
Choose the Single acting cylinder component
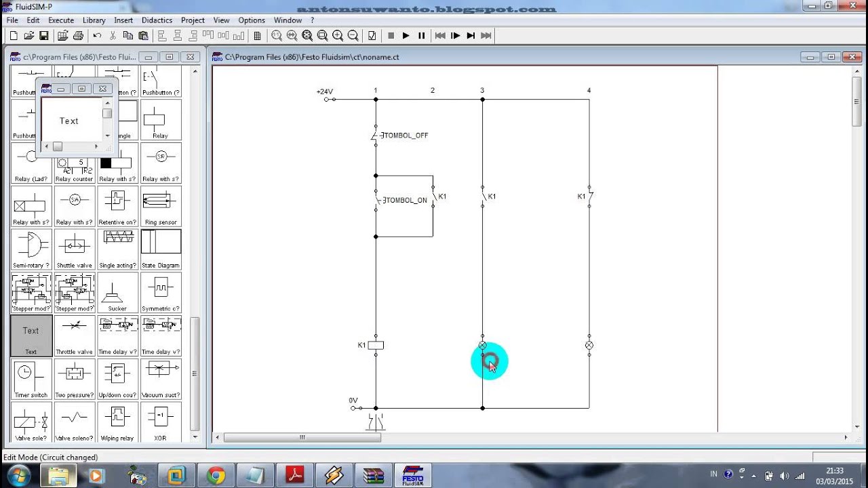click(x=117, y=249)
